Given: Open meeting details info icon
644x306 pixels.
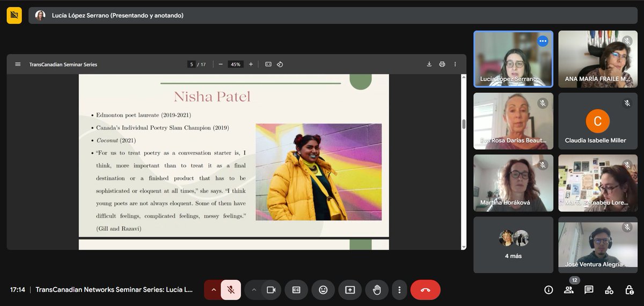Looking at the screenshot, I should pos(548,290).
